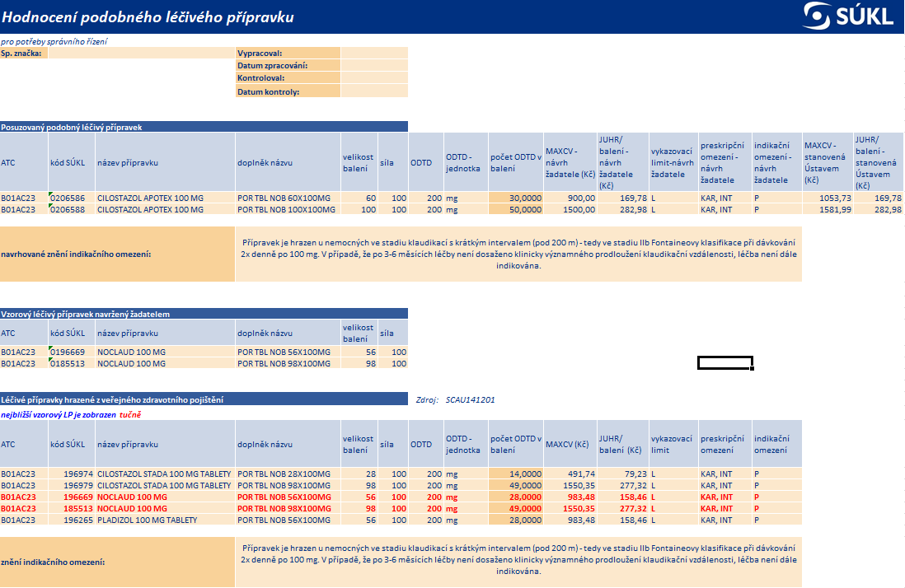The width and height of the screenshot is (905, 588).
Task: Click column header 'MAXCV - návrh žadatele (Kč)'
Action: coord(570,162)
